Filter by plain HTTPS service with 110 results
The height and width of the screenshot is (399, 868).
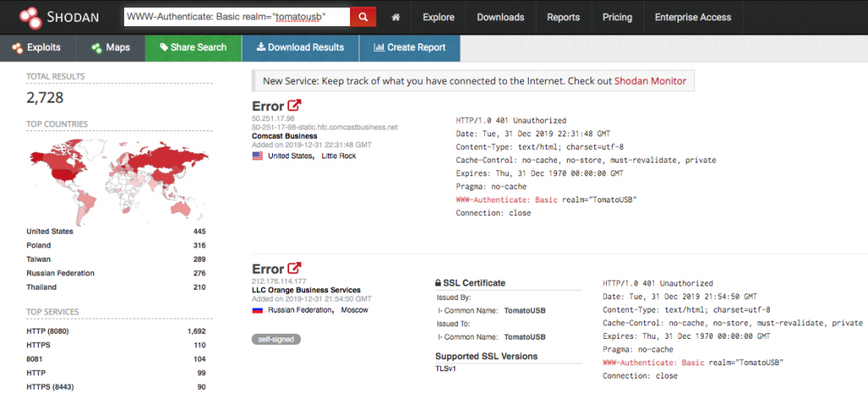tap(38, 346)
